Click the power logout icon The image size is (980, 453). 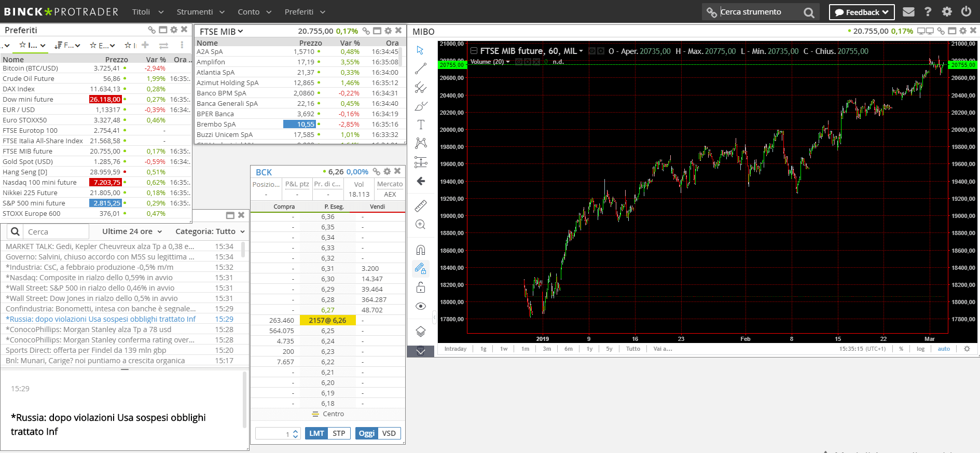click(966, 11)
